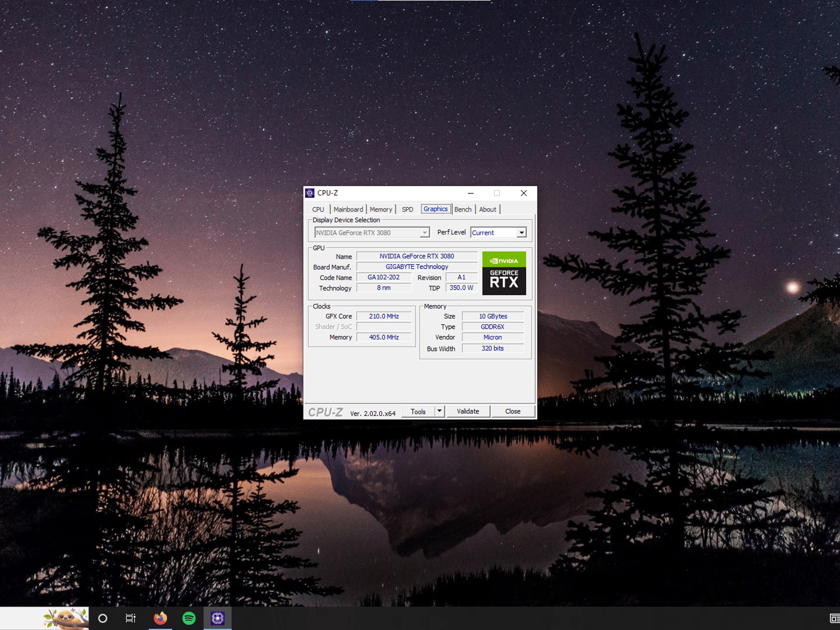This screenshot has height=630, width=840.
Task: Click the Close button at the bottom
Action: pyautogui.click(x=513, y=411)
